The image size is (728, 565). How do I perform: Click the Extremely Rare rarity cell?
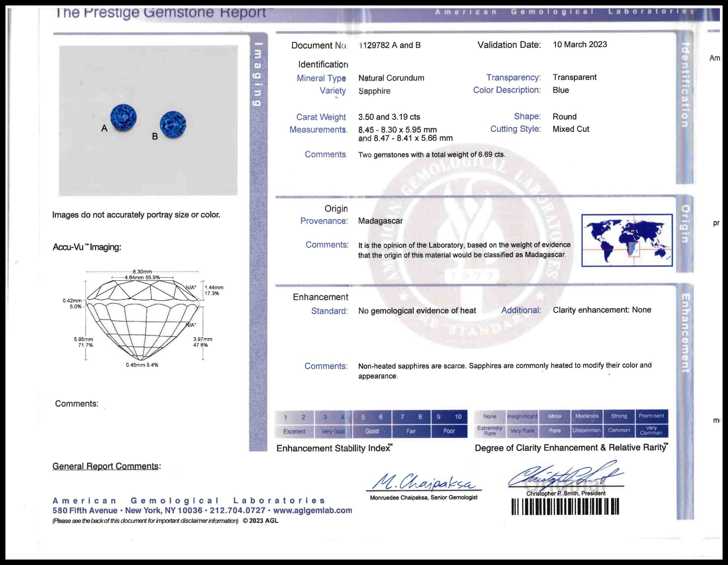click(489, 431)
